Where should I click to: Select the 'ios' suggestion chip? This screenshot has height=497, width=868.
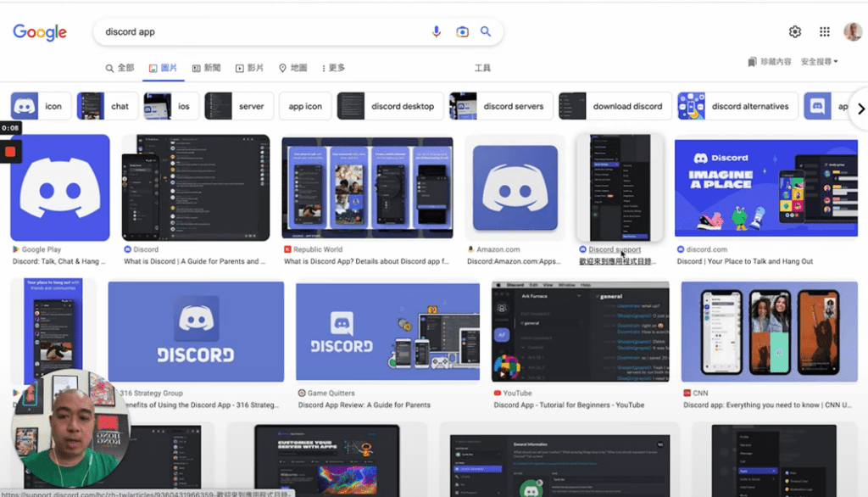click(171, 106)
